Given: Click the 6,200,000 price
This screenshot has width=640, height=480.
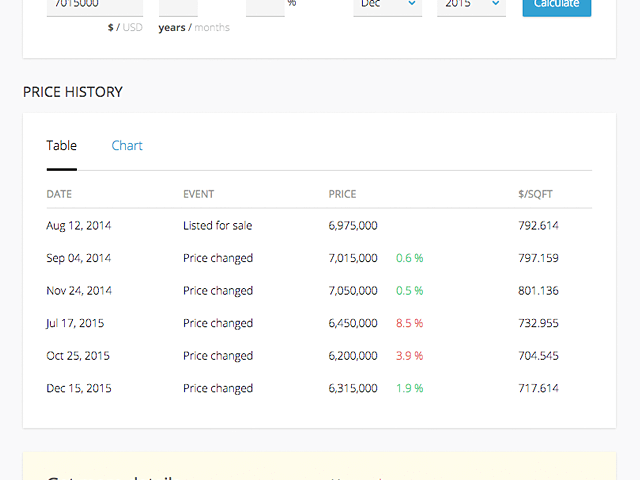Looking at the screenshot, I should click(353, 356).
